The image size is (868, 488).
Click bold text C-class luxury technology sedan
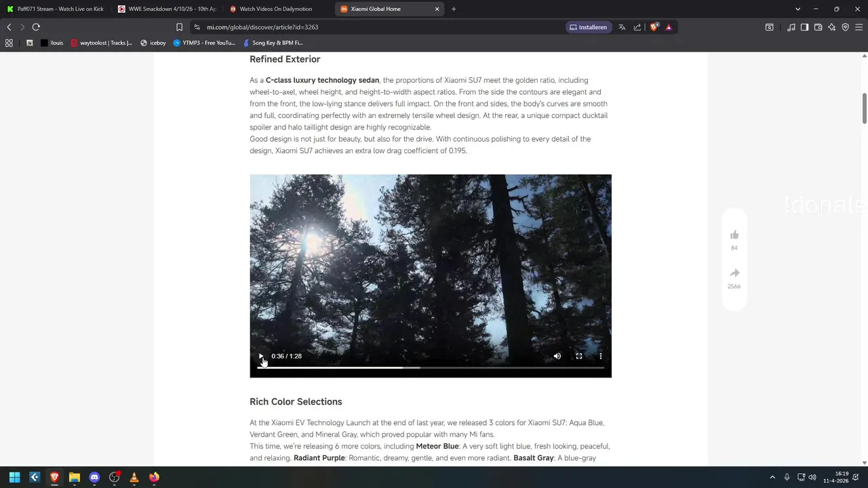coord(322,80)
